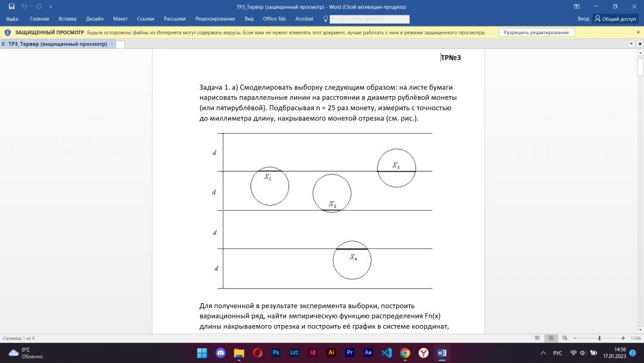Open Visual Studio Code from taskbar
The width and height of the screenshot is (644, 363).
[386, 353]
